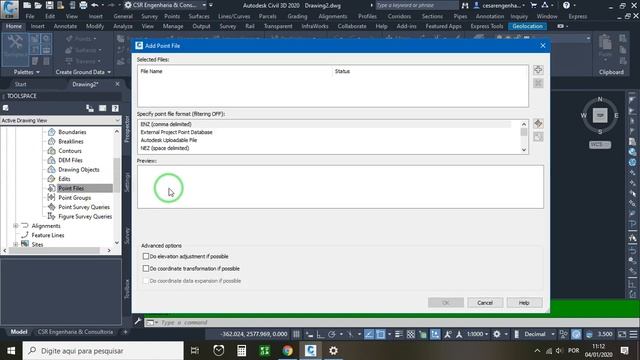Select Boundaries in Toolspace tree

click(72, 132)
